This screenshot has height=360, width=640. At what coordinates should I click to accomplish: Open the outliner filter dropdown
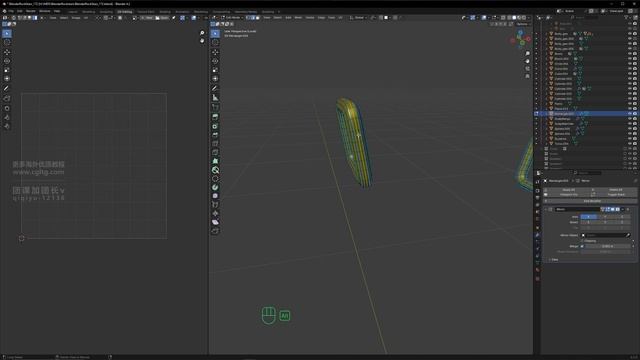click(628, 18)
